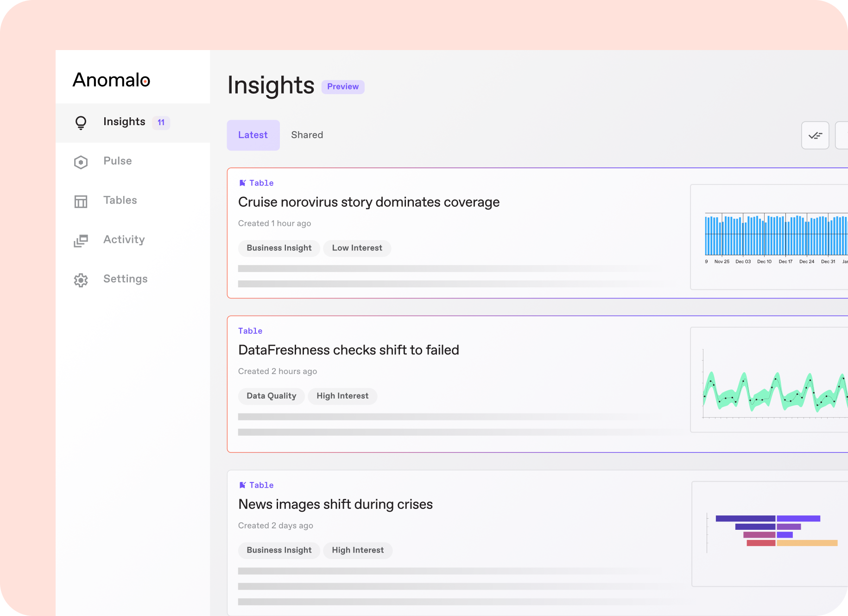This screenshot has height=616, width=848.
Task: Switch to the Latest tab
Action: tap(253, 135)
